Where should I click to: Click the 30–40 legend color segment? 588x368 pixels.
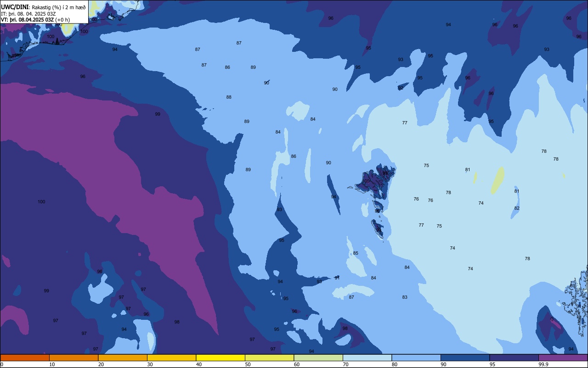coord(171,357)
